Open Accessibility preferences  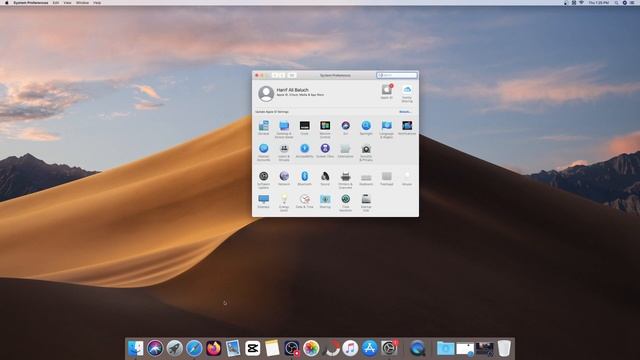point(304,150)
